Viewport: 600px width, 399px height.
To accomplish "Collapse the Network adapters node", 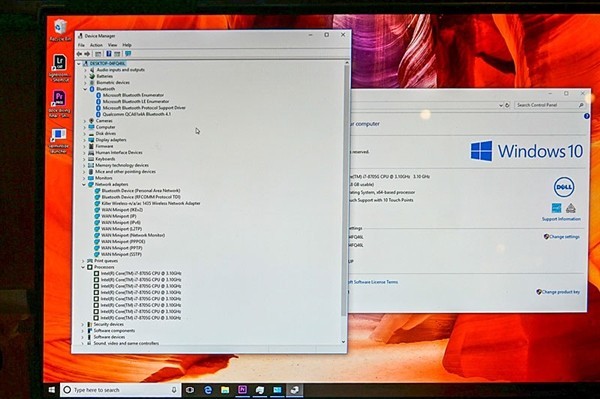I will point(84,184).
